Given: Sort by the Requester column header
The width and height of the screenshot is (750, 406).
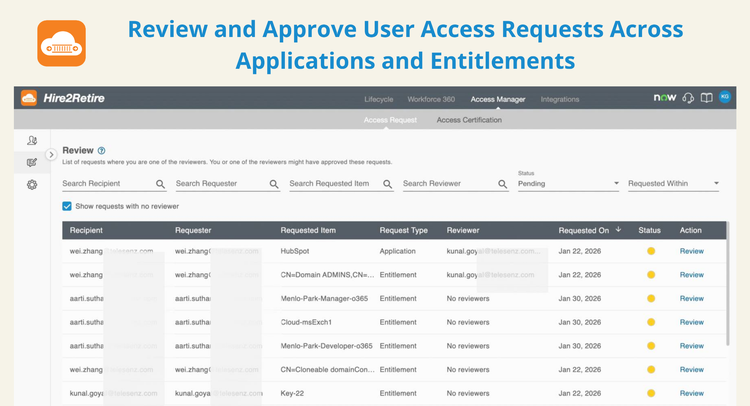Looking at the screenshot, I should pos(193,230).
